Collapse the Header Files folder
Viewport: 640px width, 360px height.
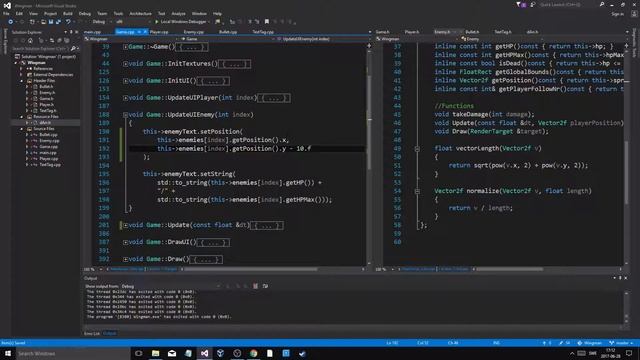click(x=22, y=81)
